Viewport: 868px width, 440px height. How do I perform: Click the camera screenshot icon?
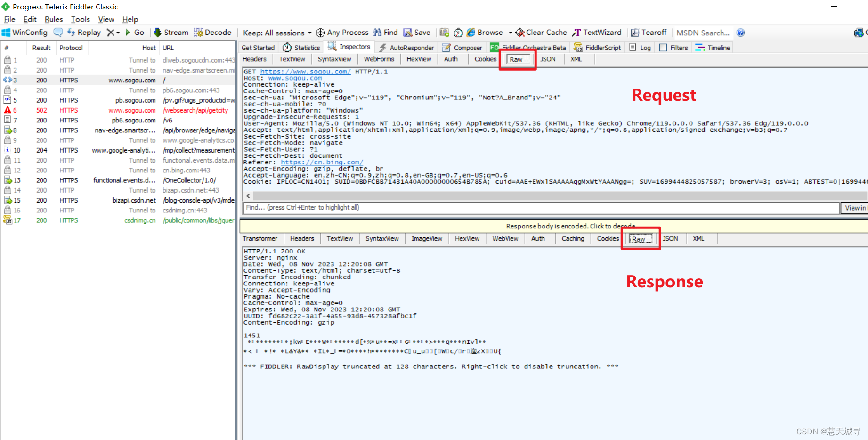[x=444, y=33]
